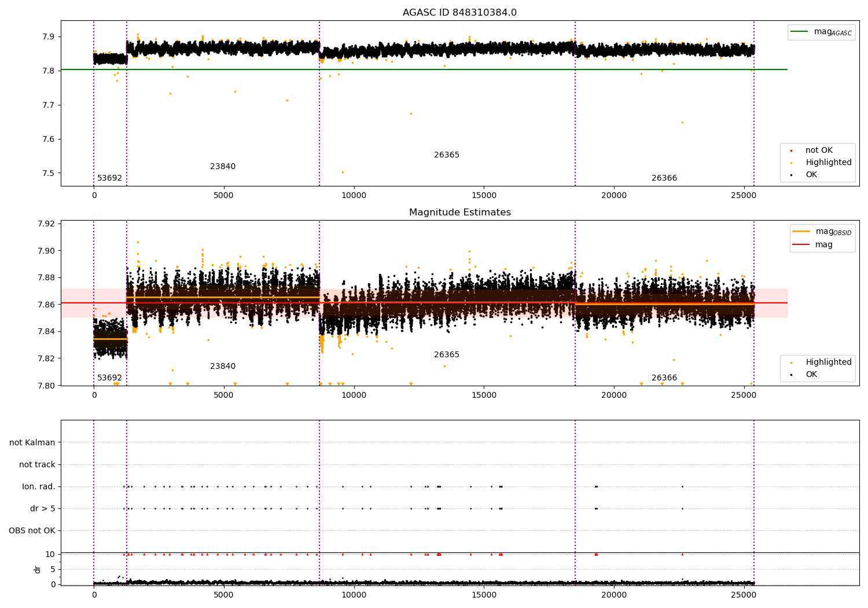Image resolution: width=868 pixels, height=608 pixels.
Task: Click OBSID label 26365 in top panel
Action: point(447,155)
